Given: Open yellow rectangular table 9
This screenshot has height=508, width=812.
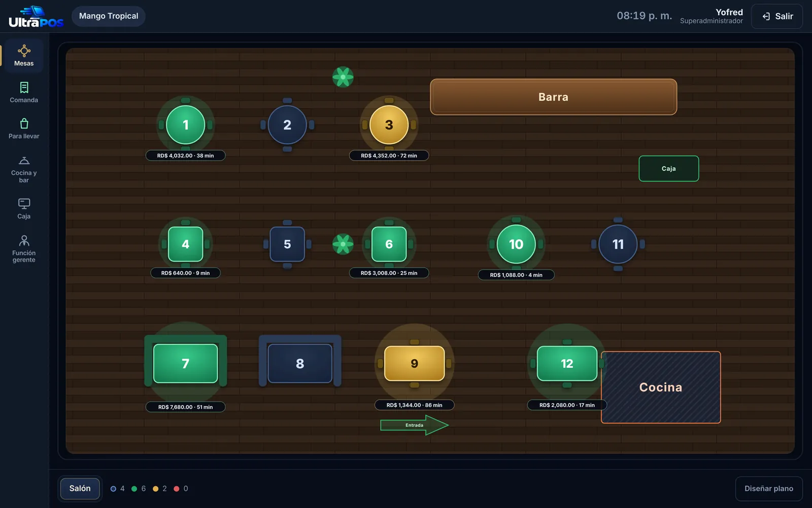Looking at the screenshot, I should point(415,363).
